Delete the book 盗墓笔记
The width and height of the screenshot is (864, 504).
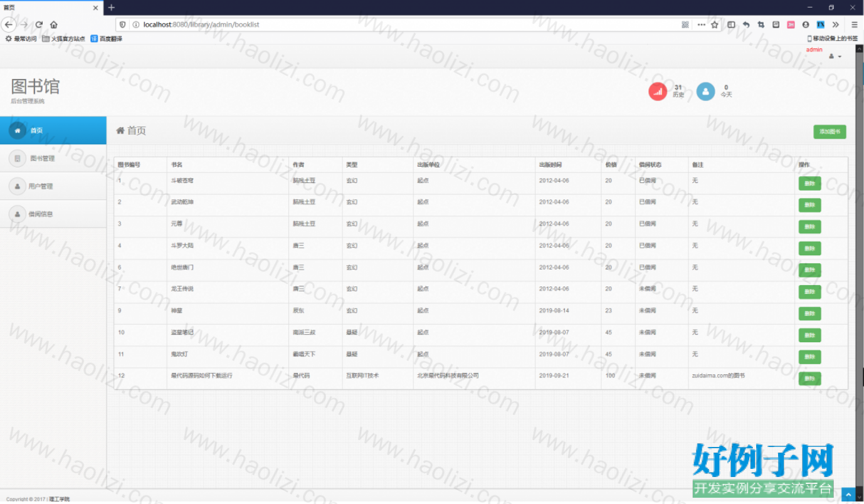[809, 335]
